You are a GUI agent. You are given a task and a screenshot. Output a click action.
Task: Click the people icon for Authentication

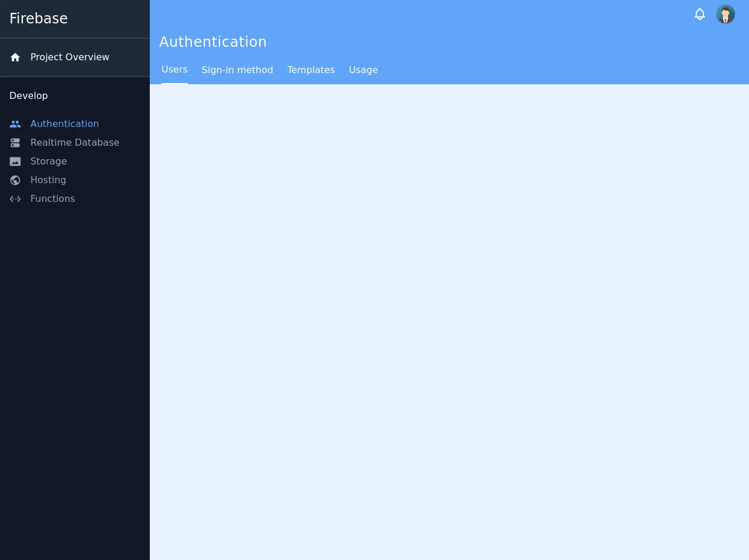pos(15,124)
